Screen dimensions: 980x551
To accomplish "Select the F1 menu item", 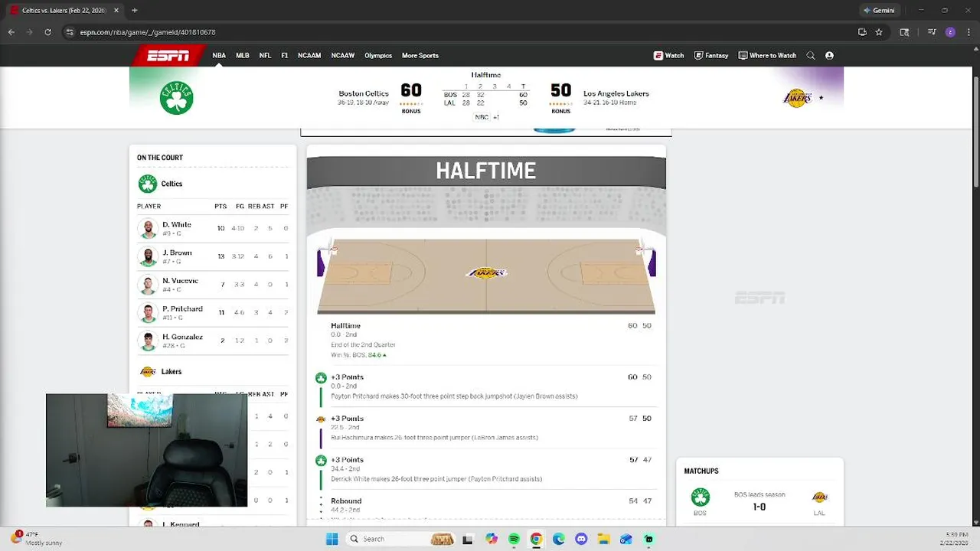I will click(285, 55).
